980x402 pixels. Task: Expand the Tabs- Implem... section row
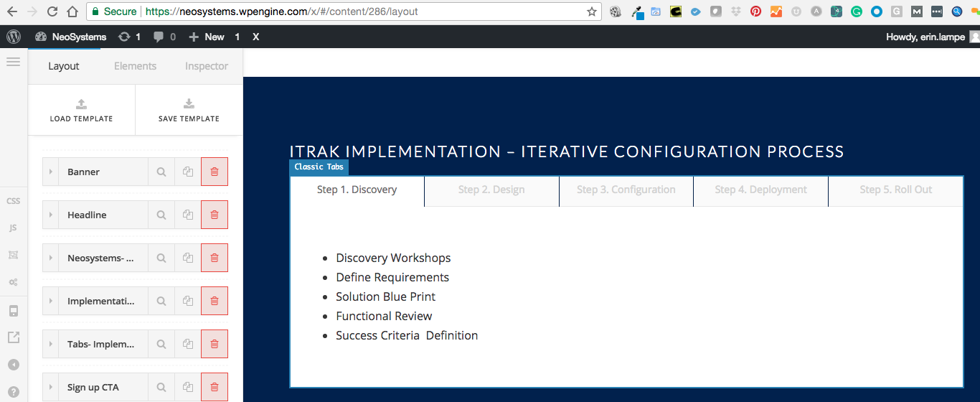(x=51, y=345)
